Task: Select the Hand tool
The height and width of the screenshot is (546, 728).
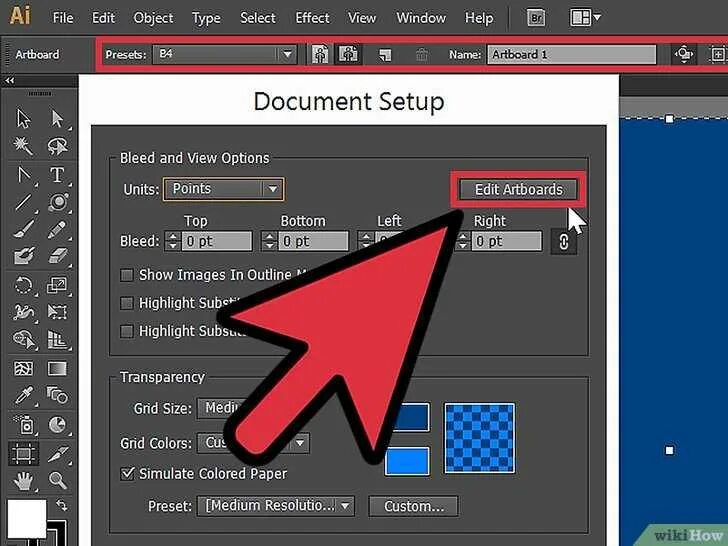Action: (x=23, y=481)
